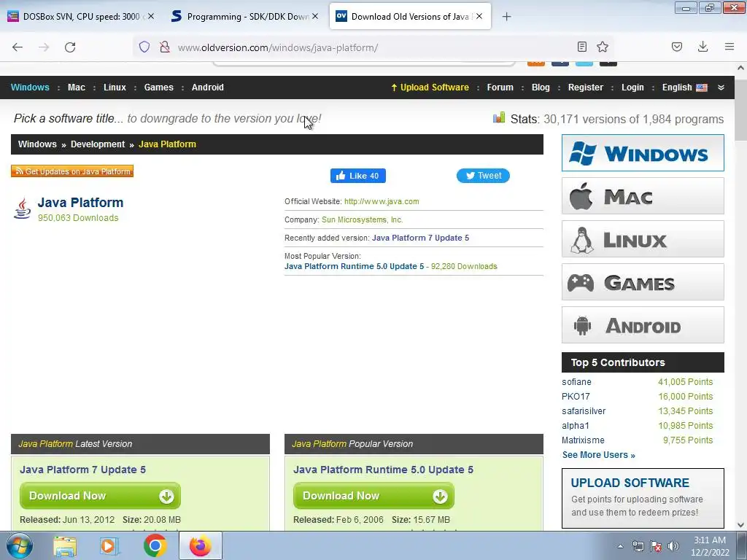
Task: Click the Linux sidebar banner
Action: 643,239
